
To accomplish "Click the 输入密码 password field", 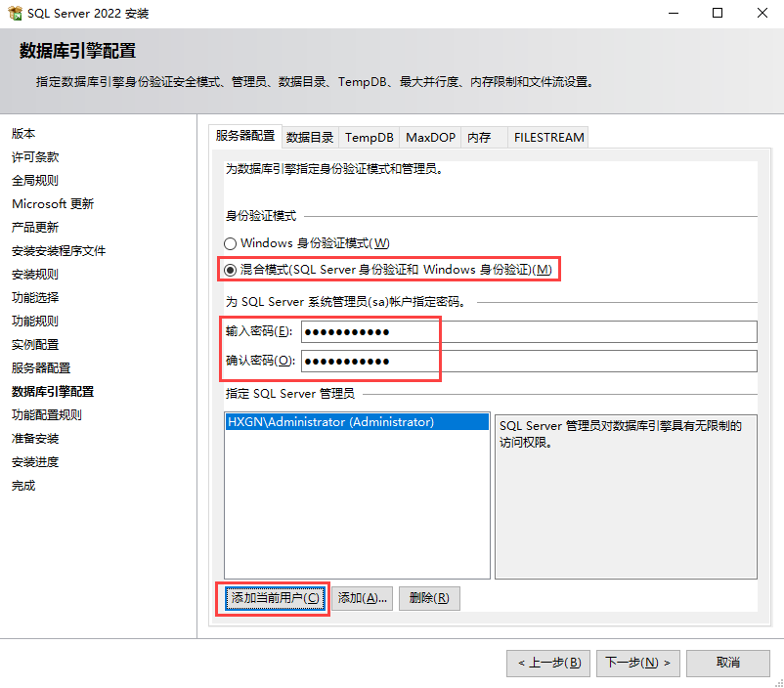I will [528, 332].
